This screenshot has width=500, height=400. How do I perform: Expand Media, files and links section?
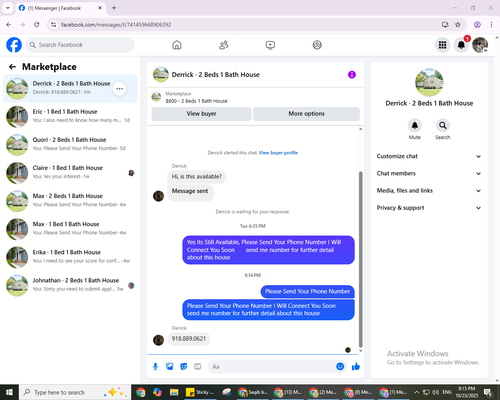coord(429,191)
